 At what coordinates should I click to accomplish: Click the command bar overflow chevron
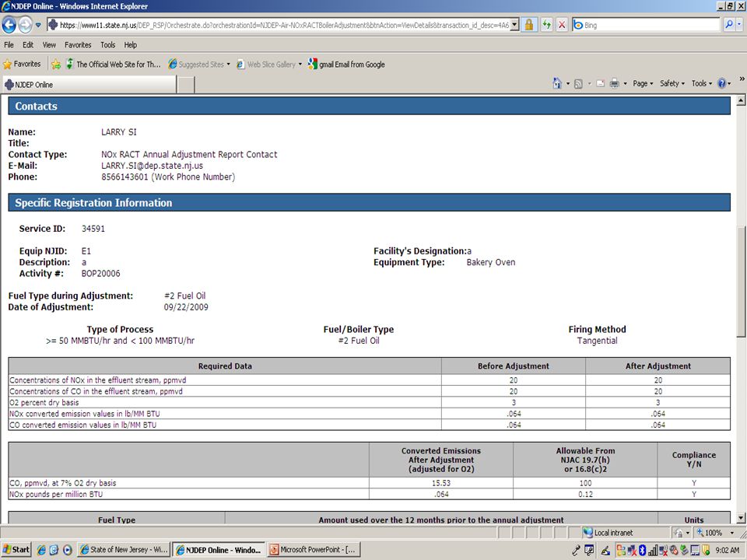point(742,79)
